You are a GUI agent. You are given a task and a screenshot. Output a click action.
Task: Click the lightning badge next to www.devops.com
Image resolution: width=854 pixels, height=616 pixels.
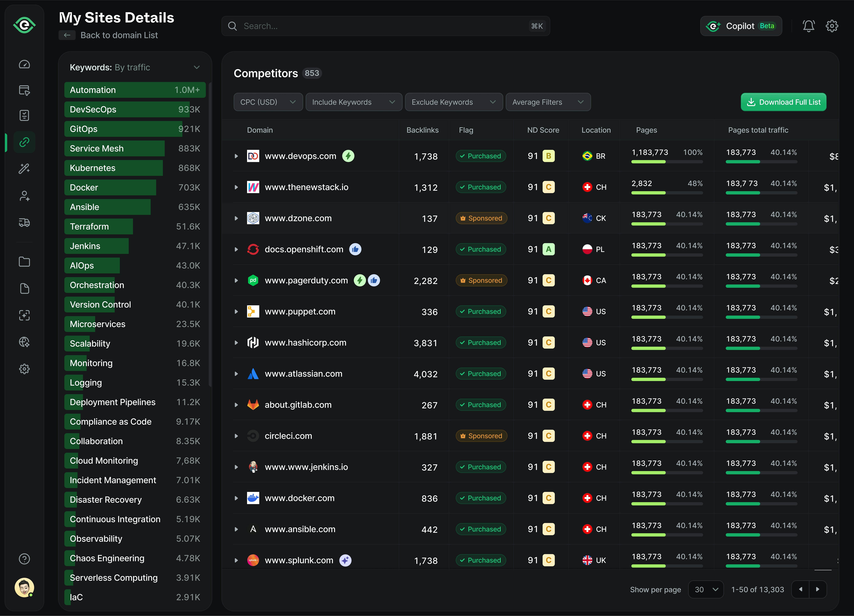(x=348, y=156)
